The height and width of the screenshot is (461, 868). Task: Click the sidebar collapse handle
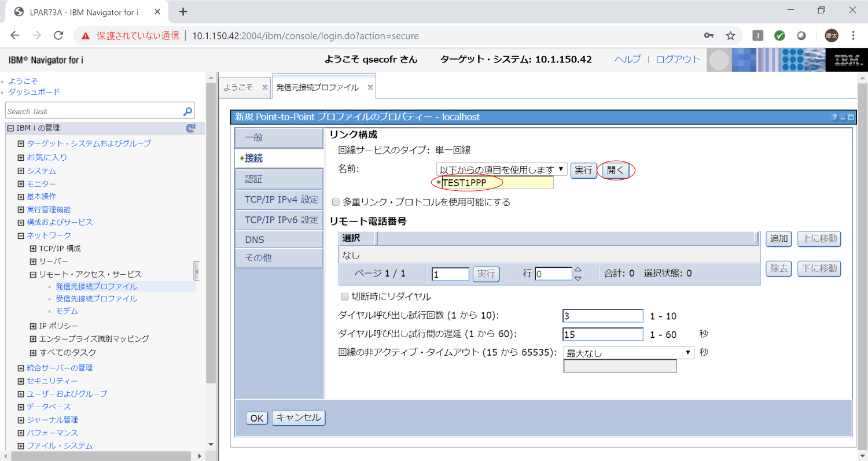coord(197,271)
